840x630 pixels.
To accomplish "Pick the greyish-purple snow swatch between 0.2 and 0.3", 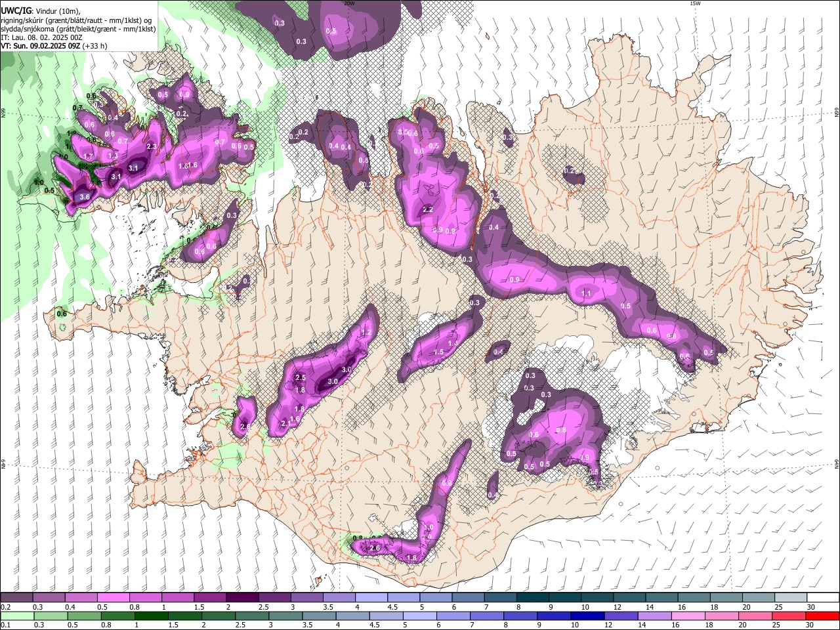I will (16, 598).
